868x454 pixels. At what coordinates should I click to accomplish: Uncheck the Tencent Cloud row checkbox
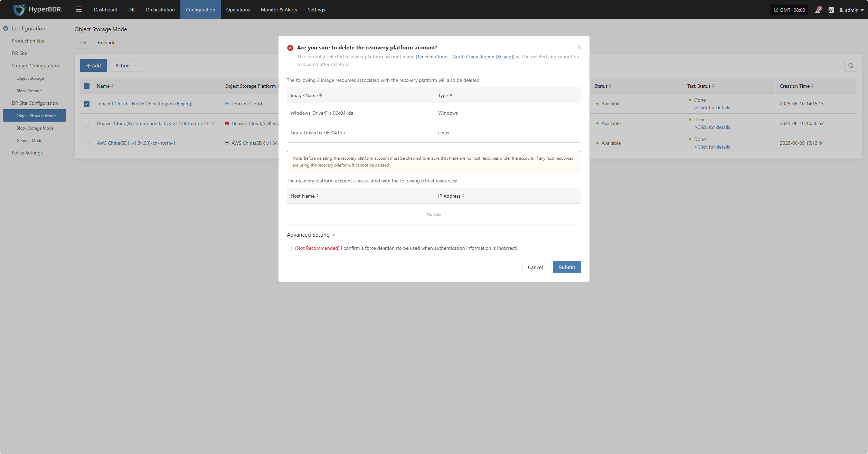pyautogui.click(x=87, y=104)
